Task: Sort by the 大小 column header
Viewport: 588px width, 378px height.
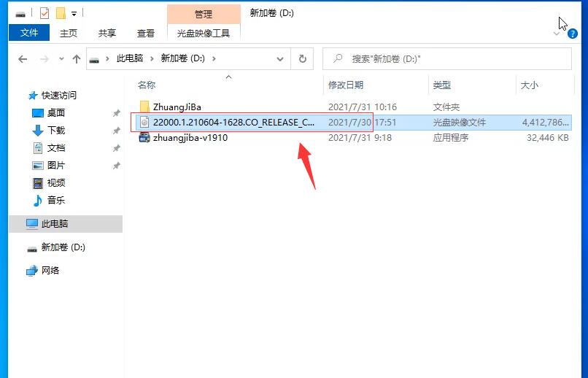Action: [x=530, y=85]
